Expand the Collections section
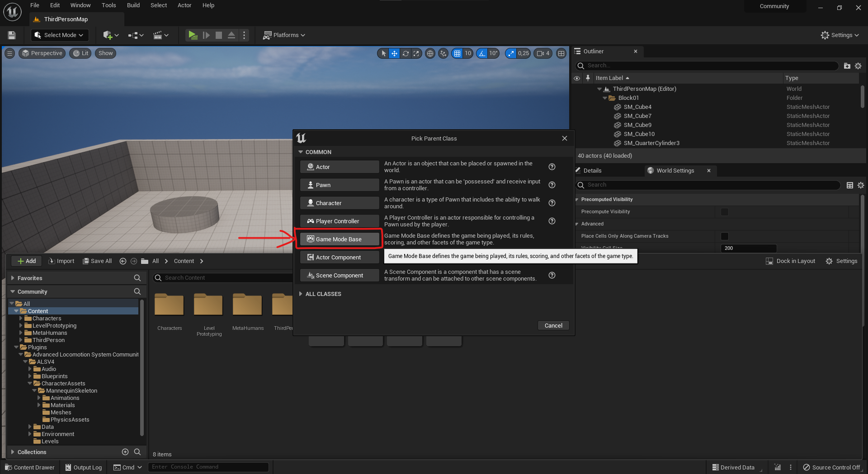Screen dimensions: 868x474 tap(13, 452)
